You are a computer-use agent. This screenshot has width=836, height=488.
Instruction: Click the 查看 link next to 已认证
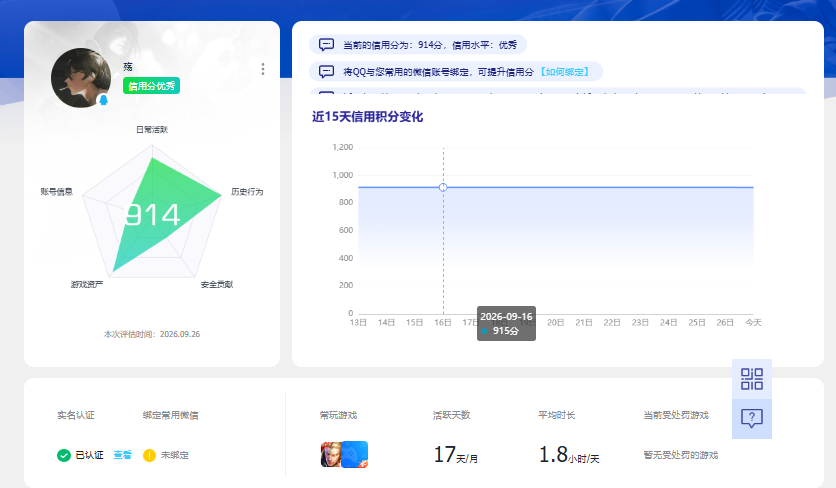(123, 455)
